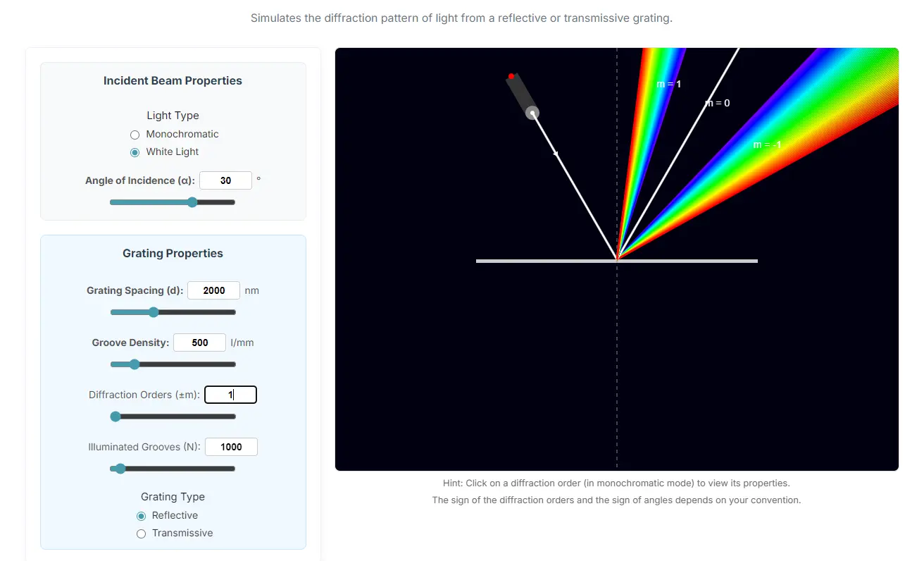This screenshot has width=924, height=561.
Task: Click the red button on the laser
Action: click(511, 75)
